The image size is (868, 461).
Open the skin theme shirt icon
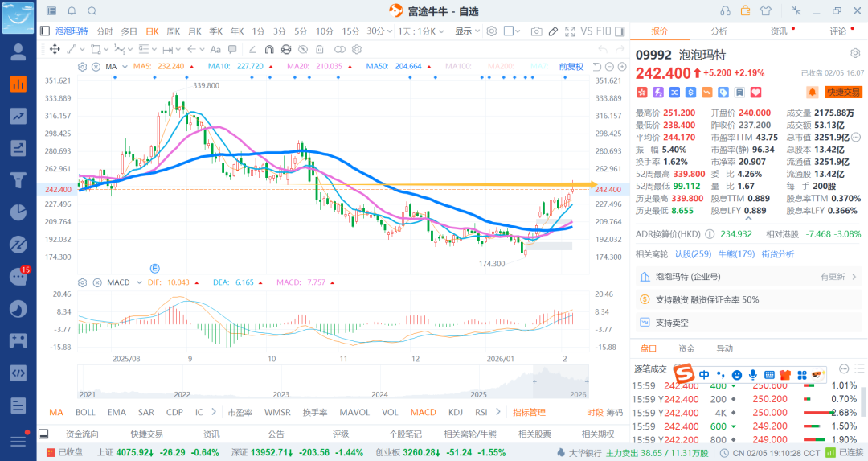click(x=764, y=10)
